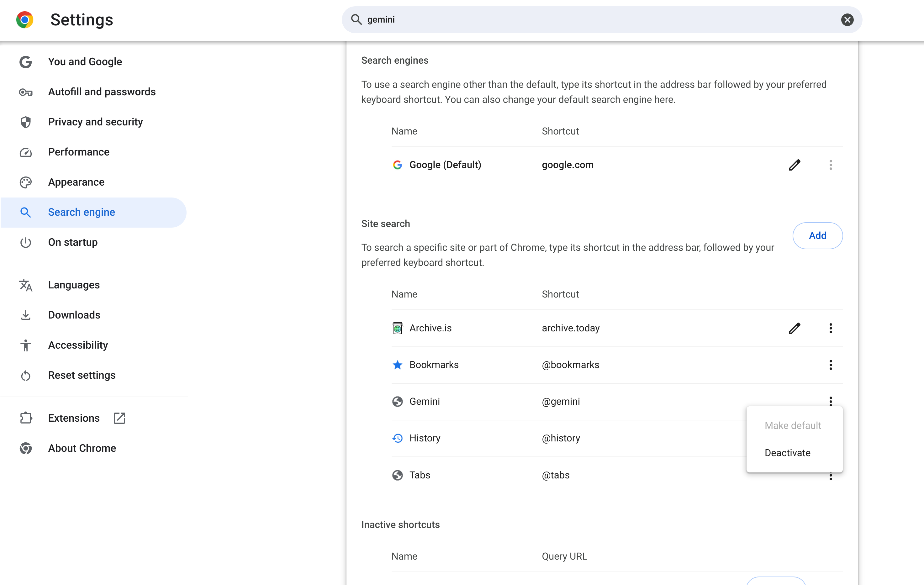Open more actions for Bookmarks
The image size is (924, 585).
point(830,365)
